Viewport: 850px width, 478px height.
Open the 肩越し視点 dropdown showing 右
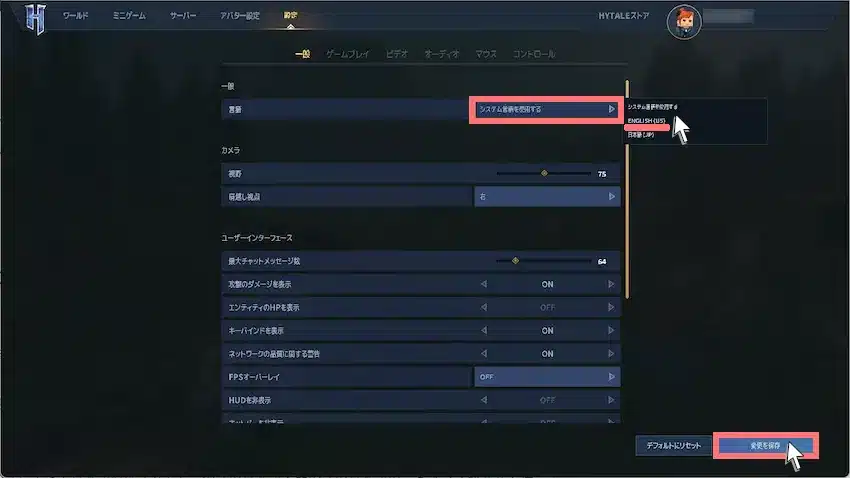tap(546, 197)
